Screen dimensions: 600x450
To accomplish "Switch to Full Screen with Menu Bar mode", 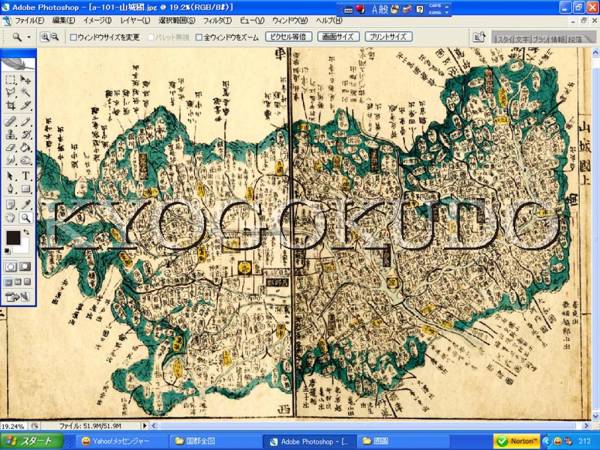I will click(x=18, y=282).
